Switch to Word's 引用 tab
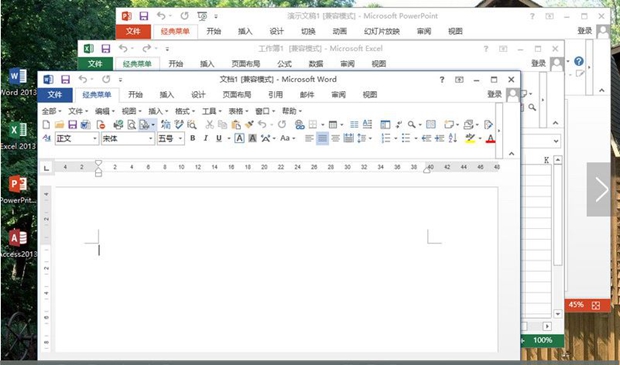Image resolution: width=620 pixels, height=365 pixels. click(276, 95)
